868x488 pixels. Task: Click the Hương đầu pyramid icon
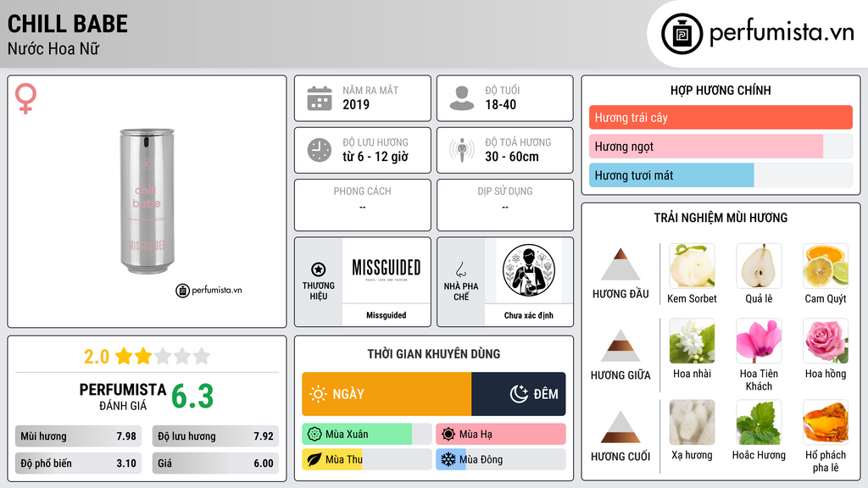tap(620, 264)
